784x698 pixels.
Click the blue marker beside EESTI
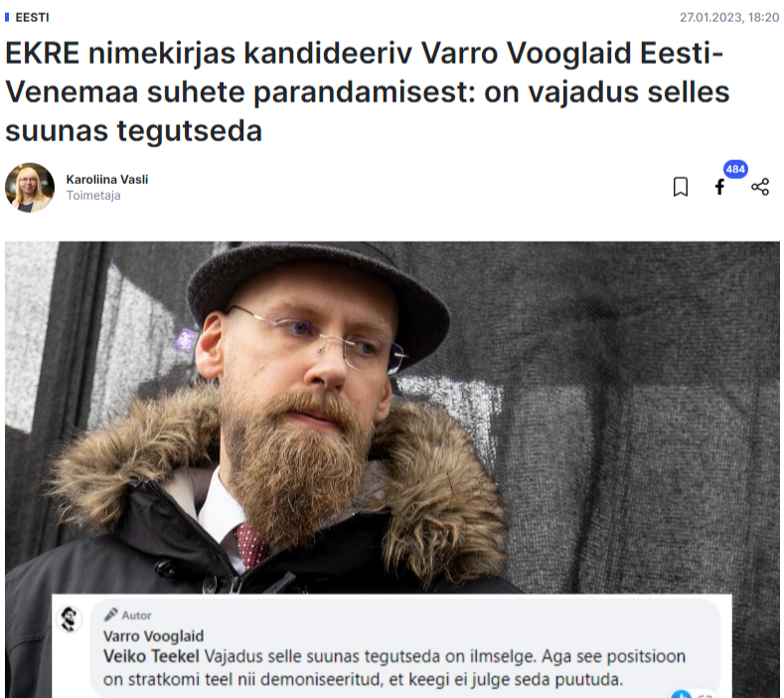(7, 18)
